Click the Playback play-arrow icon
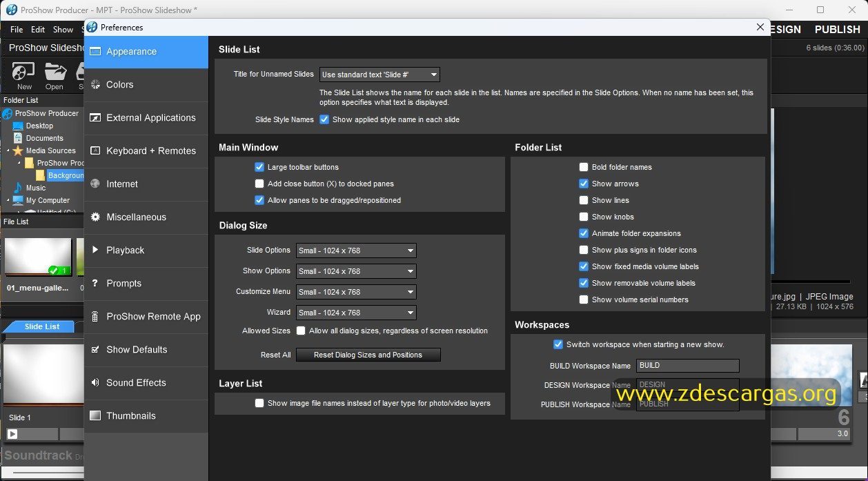Image resolution: width=868 pixels, height=481 pixels. (95, 250)
